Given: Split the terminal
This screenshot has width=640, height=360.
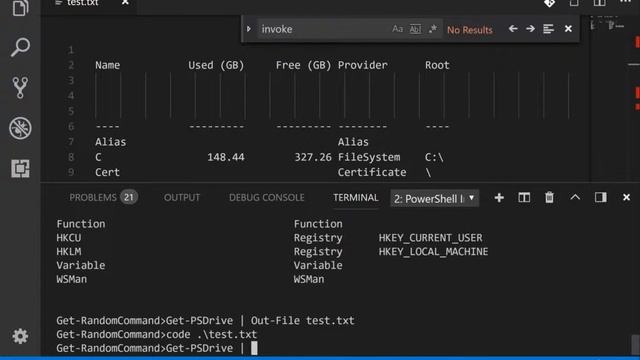Looking at the screenshot, I should [524, 198].
